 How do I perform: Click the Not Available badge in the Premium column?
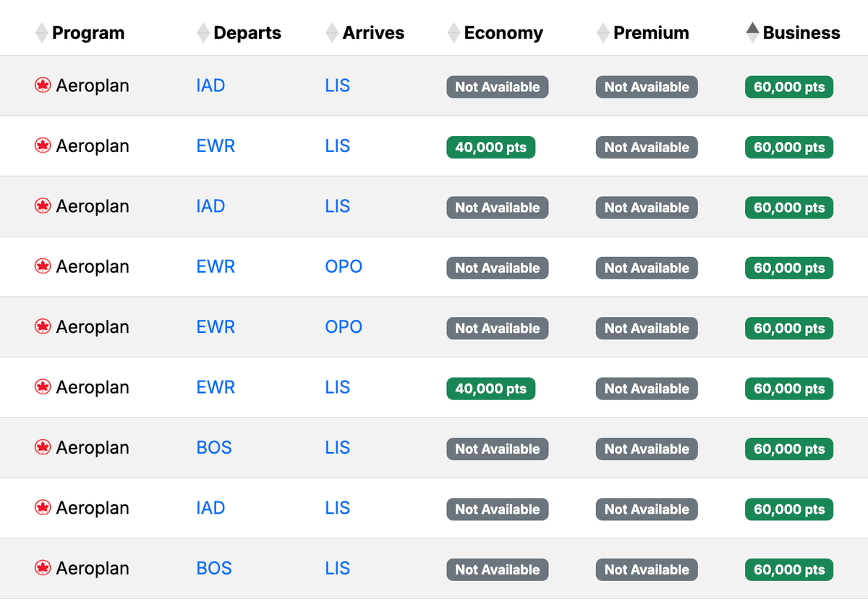point(646,87)
